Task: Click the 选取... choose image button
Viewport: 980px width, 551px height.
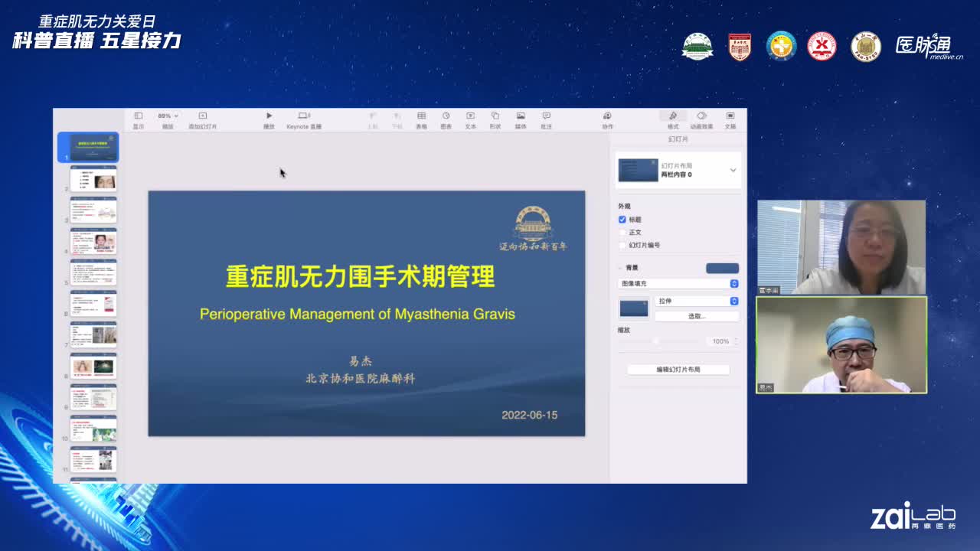Action: pos(697,316)
